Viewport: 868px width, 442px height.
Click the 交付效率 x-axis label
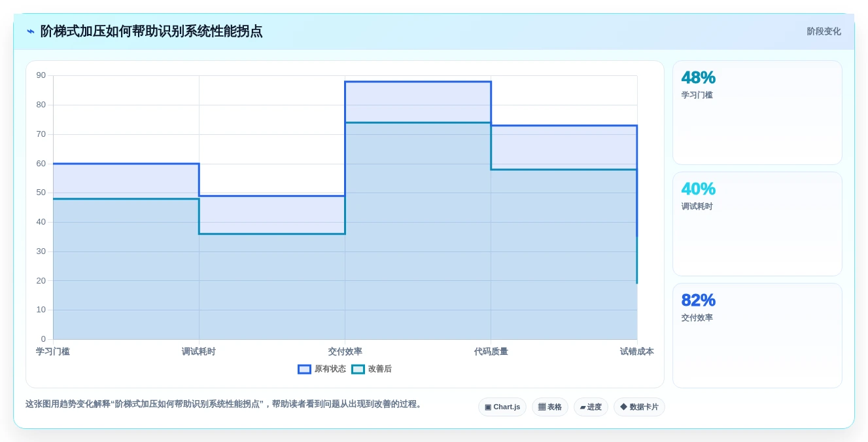pos(345,352)
